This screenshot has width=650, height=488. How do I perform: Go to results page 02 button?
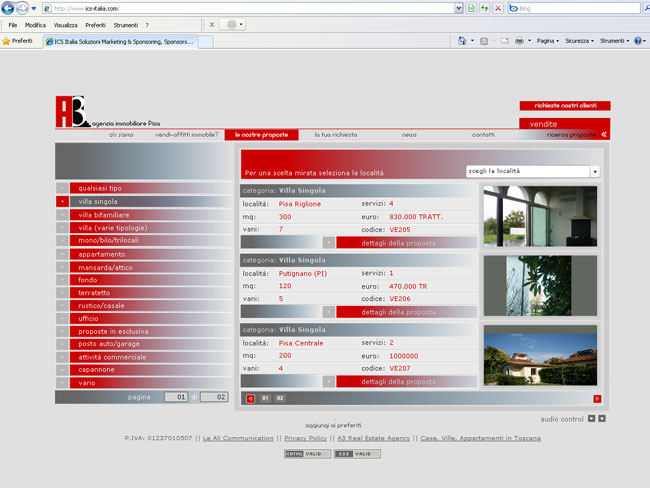280,398
